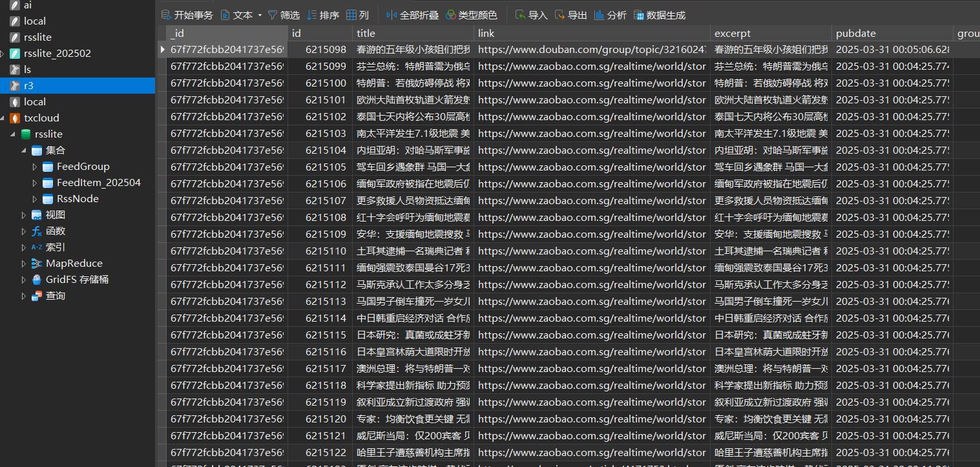Expand the 视图 views node
The height and width of the screenshot is (467, 980).
pos(24,215)
